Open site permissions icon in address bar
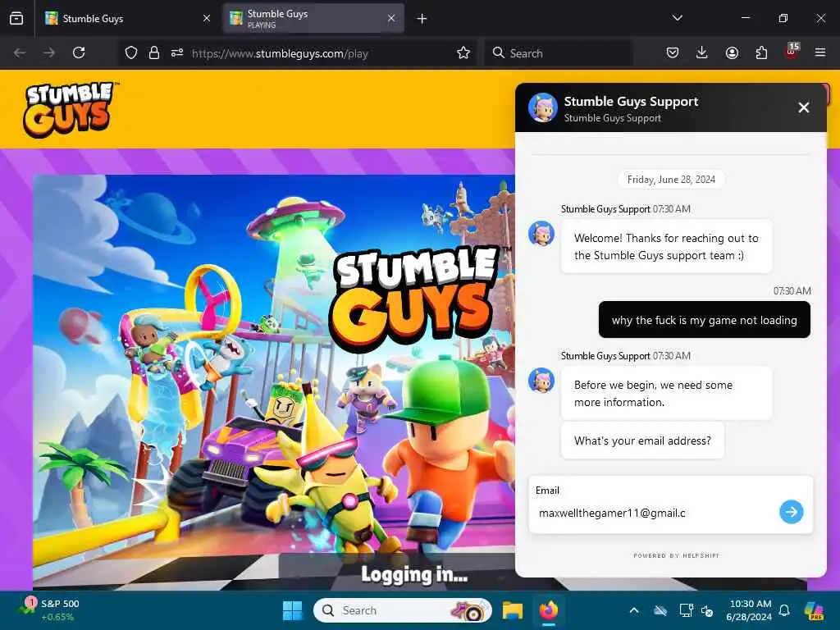Image resolution: width=840 pixels, height=630 pixels. coord(177,53)
